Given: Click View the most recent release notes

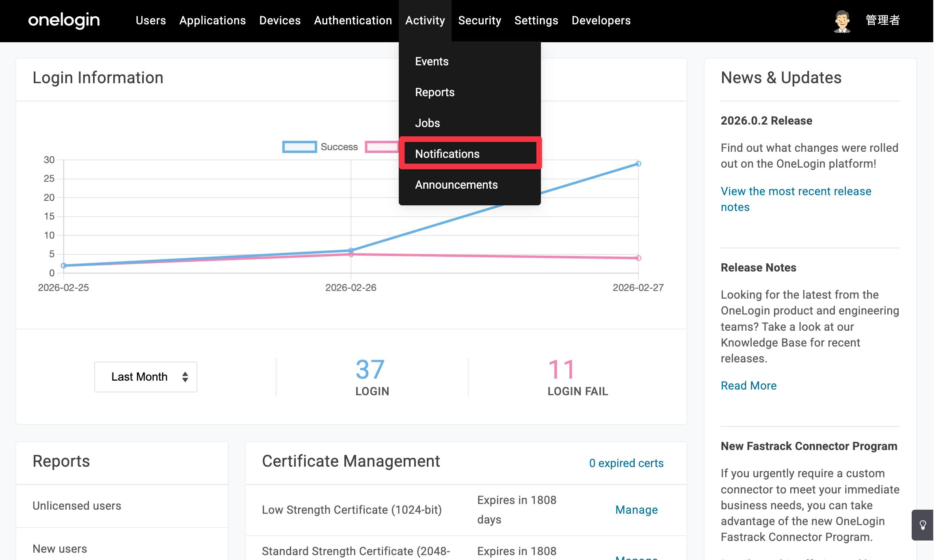Looking at the screenshot, I should click(796, 199).
